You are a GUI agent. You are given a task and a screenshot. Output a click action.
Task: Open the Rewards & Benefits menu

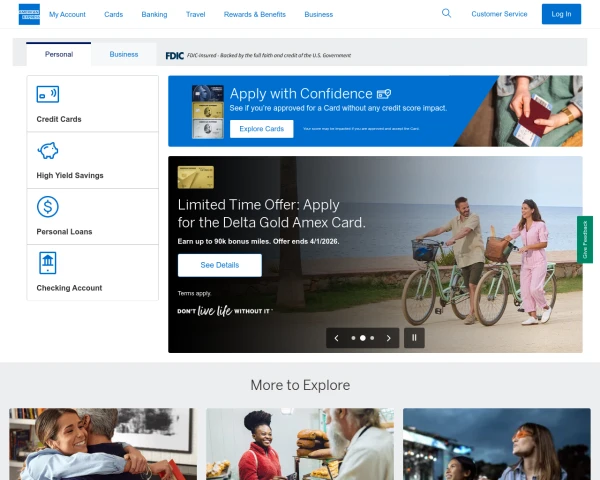[x=255, y=14]
